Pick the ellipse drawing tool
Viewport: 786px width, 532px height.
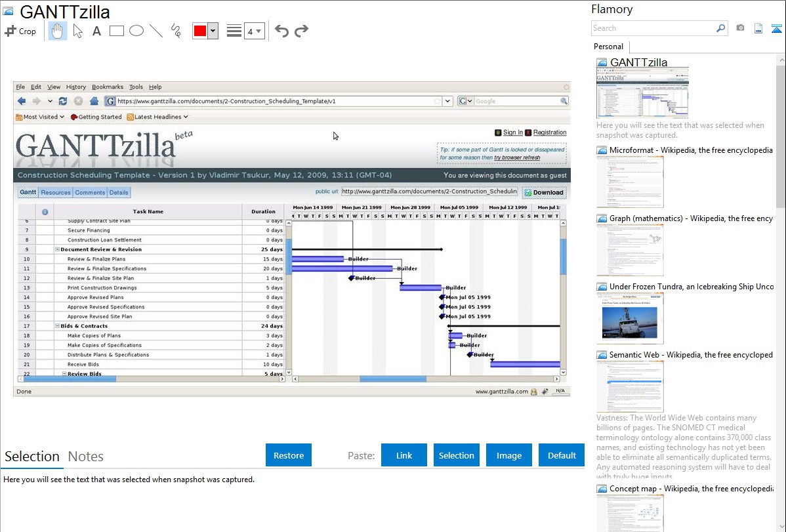point(136,31)
